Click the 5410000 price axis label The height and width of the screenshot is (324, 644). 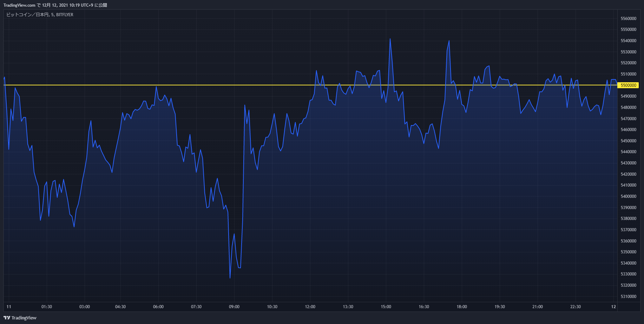(629, 185)
